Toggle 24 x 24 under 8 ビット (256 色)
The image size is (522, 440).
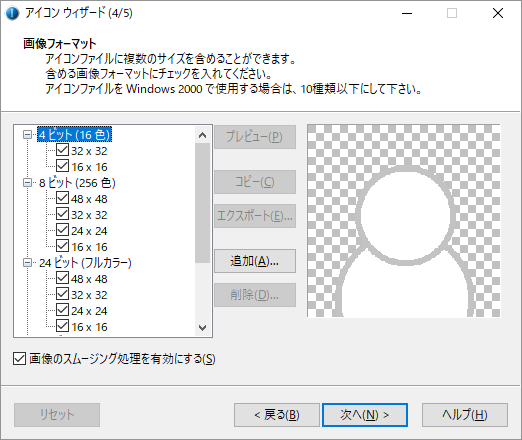[x=62, y=230]
